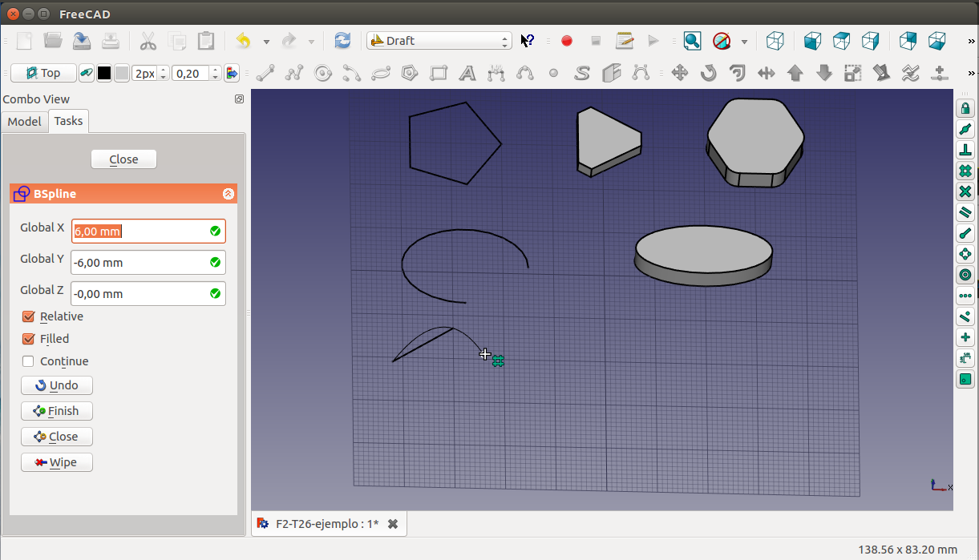
Task: Click the snap perpendicular icon
Action: pos(965,150)
